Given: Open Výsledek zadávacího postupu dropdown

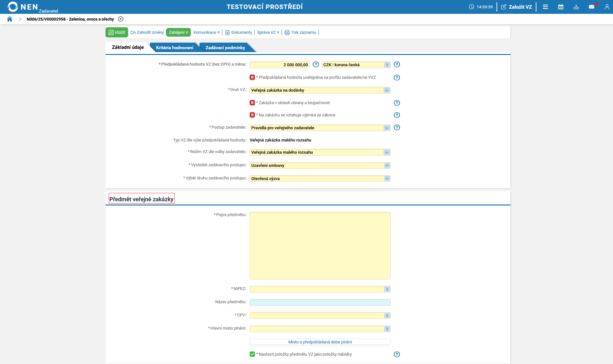Looking at the screenshot, I should click(x=386, y=166).
